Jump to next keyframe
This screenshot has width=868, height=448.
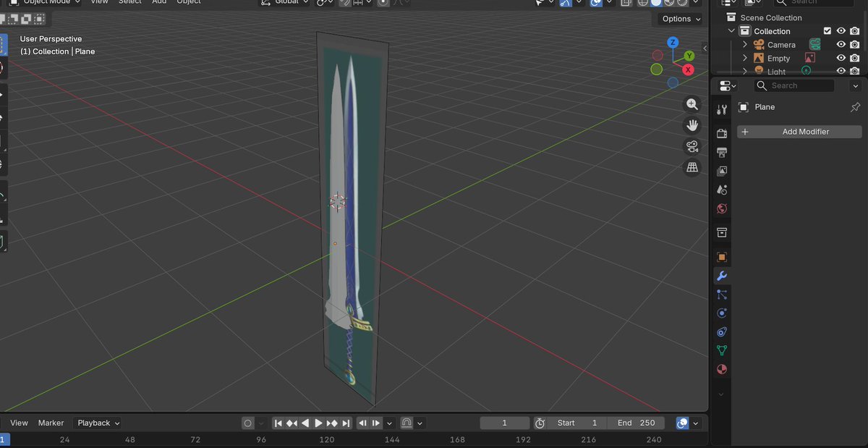click(x=332, y=423)
